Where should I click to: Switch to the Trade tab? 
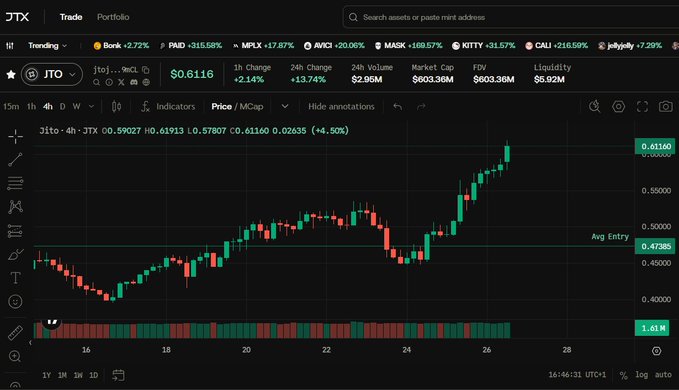coord(71,17)
